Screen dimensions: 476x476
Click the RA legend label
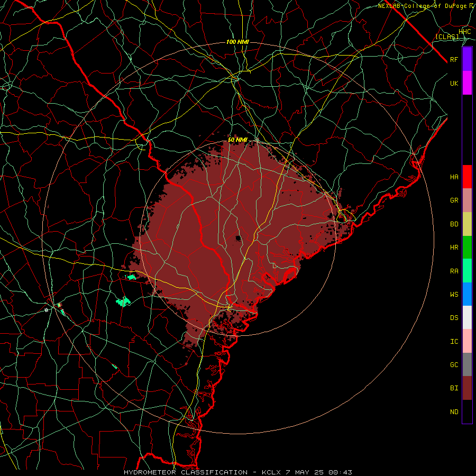(454, 271)
